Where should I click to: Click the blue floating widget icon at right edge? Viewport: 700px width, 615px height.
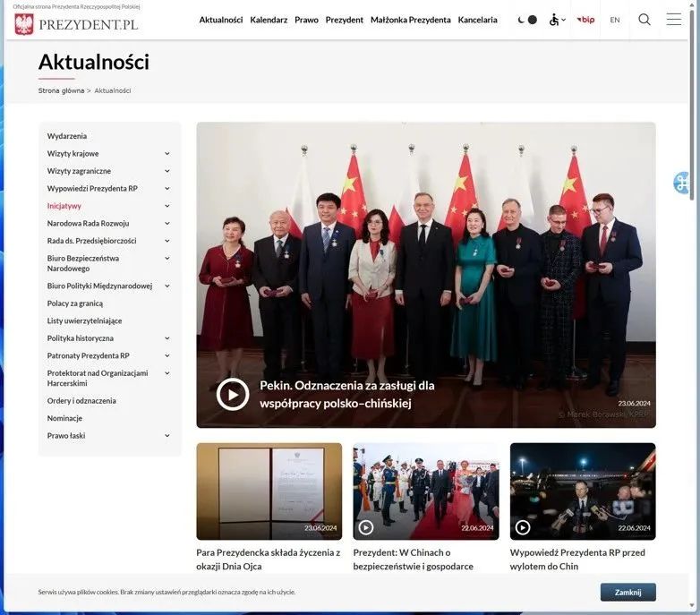(682, 183)
